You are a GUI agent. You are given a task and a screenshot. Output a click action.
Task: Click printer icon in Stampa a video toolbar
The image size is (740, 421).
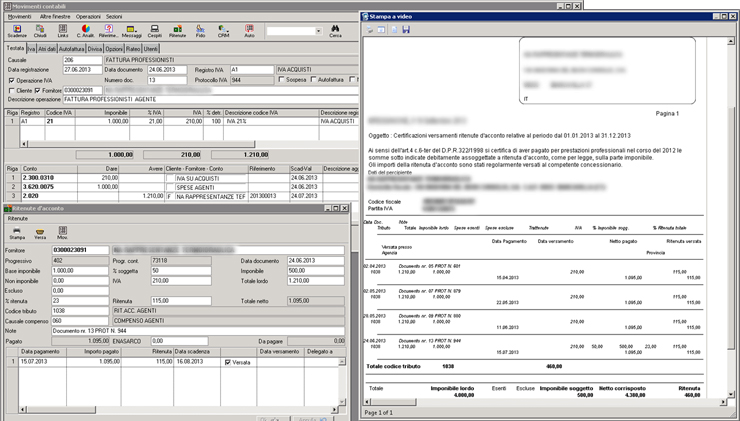pos(370,29)
